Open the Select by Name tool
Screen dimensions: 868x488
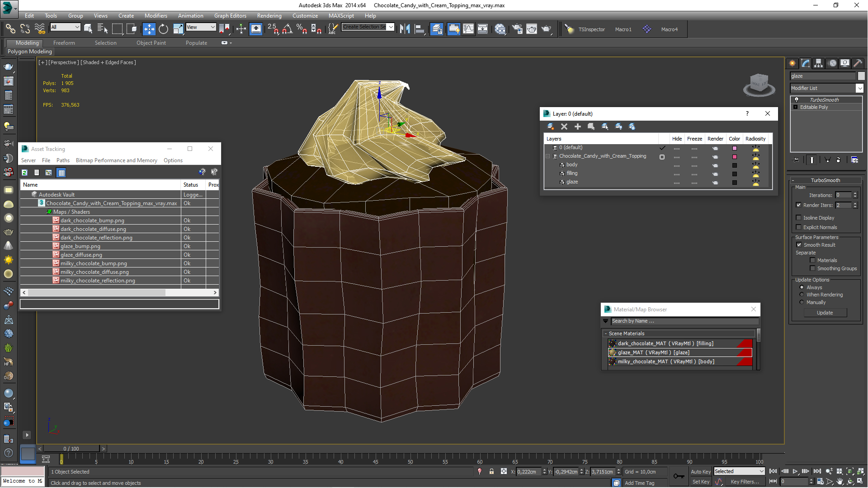pos(103,29)
